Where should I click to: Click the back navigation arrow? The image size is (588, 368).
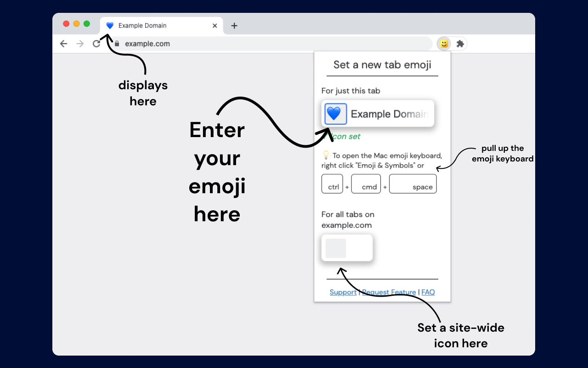[63, 43]
